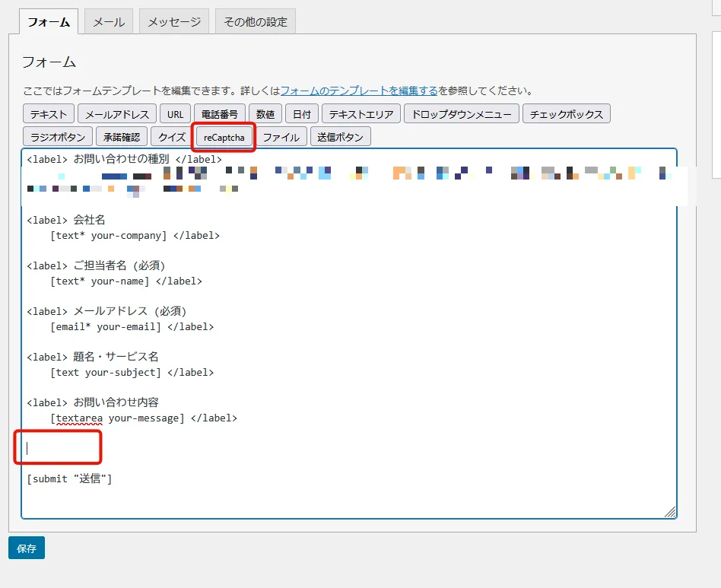Viewport: 721px width, 588px height.
Task: Insert a テキストエリア tag
Action: [x=361, y=114]
